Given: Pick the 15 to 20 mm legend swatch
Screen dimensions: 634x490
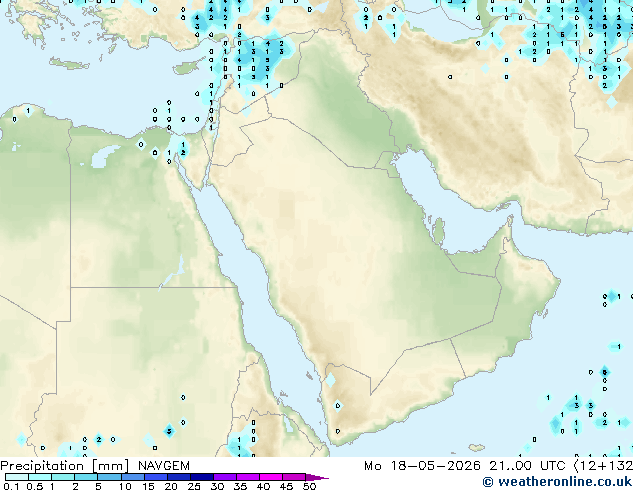Looking at the screenshot, I should (x=155, y=477).
